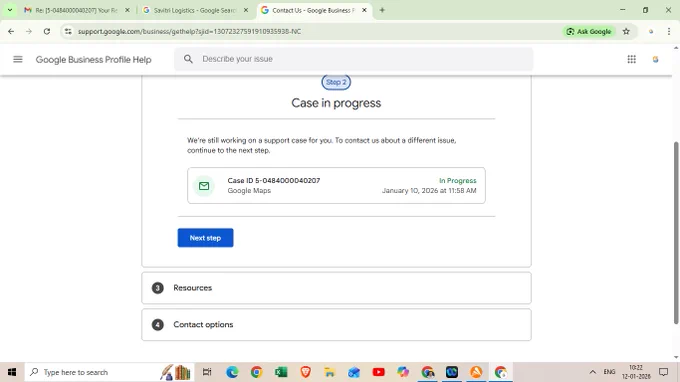Close the Savitri Logistics tab
The height and width of the screenshot is (382, 680).
tap(246, 10)
